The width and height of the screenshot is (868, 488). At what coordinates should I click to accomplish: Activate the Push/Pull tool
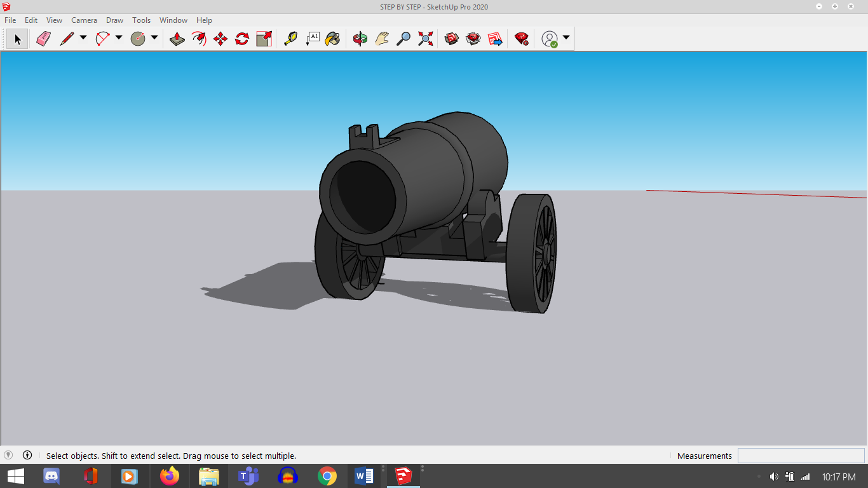click(177, 39)
